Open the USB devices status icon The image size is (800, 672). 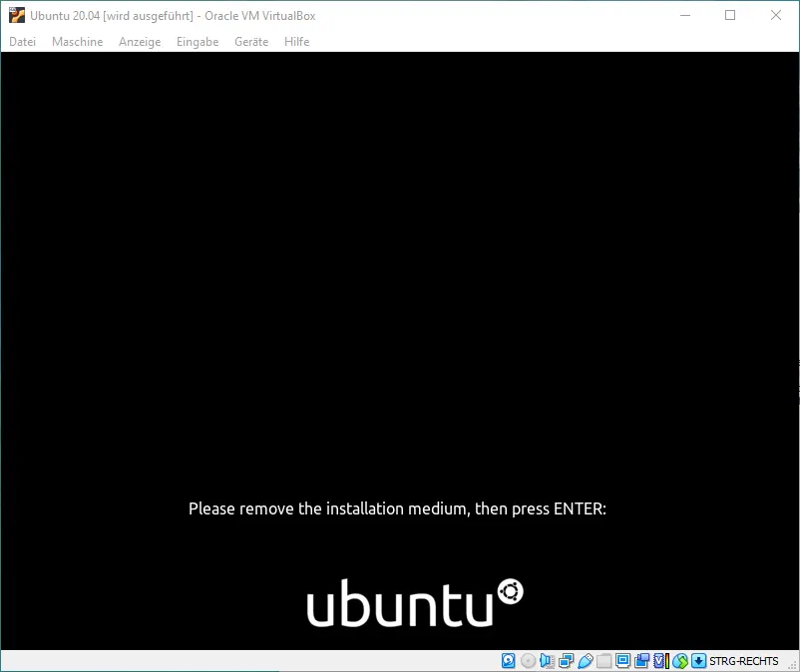(585, 661)
